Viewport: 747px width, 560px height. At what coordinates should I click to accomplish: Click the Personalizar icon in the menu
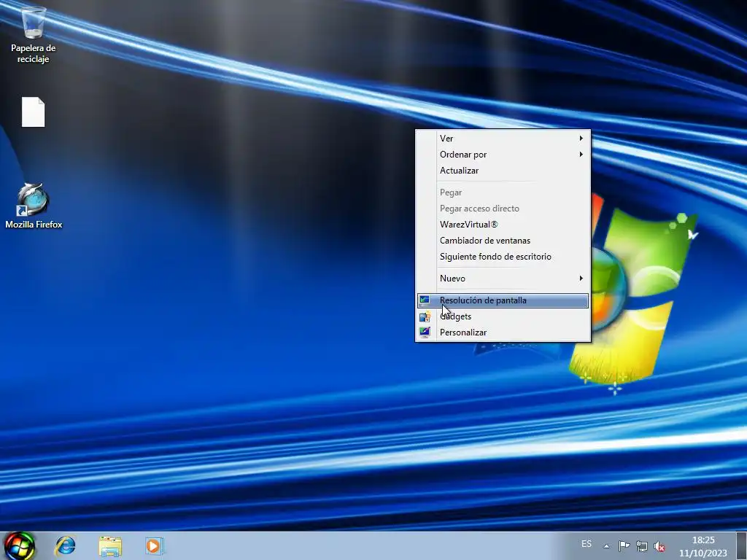coord(425,332)
